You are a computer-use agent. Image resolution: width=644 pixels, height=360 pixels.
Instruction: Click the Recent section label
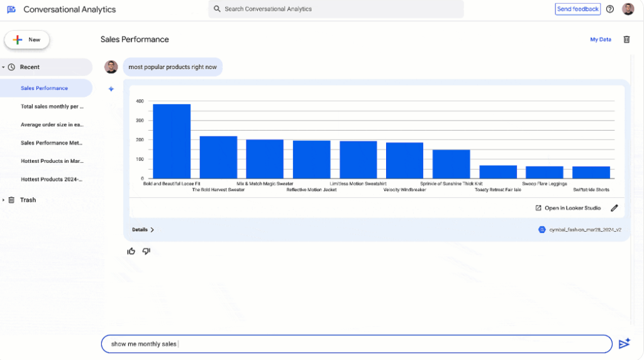pyautogui.click(x=30, y=67)
